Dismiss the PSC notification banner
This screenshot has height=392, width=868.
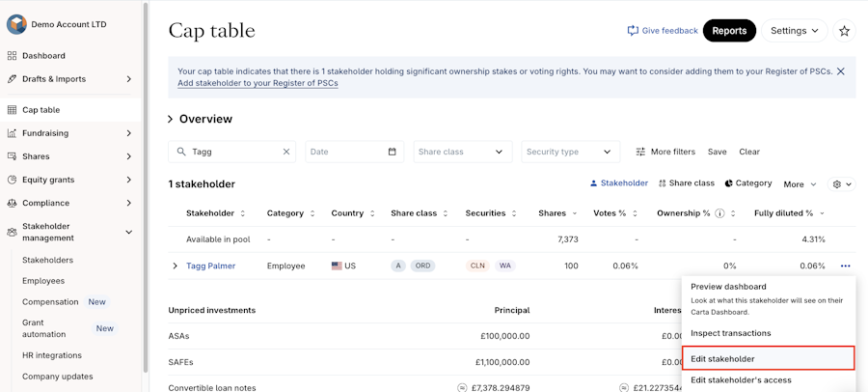point(840,71)
